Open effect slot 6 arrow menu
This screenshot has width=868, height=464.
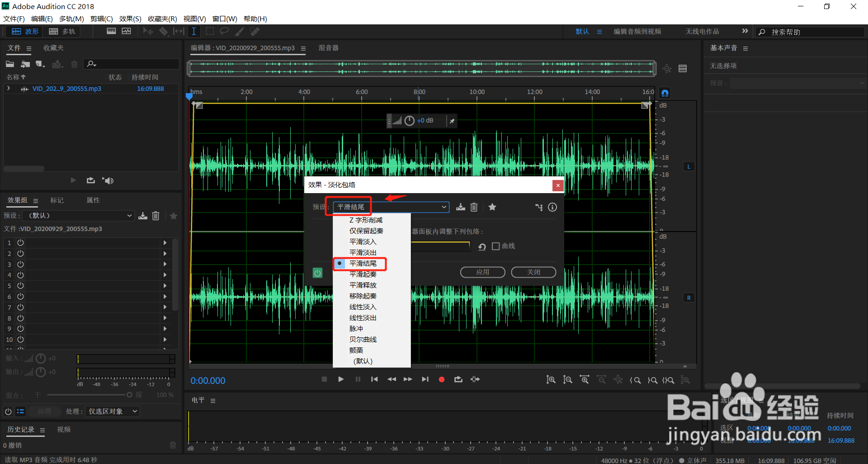165,297
